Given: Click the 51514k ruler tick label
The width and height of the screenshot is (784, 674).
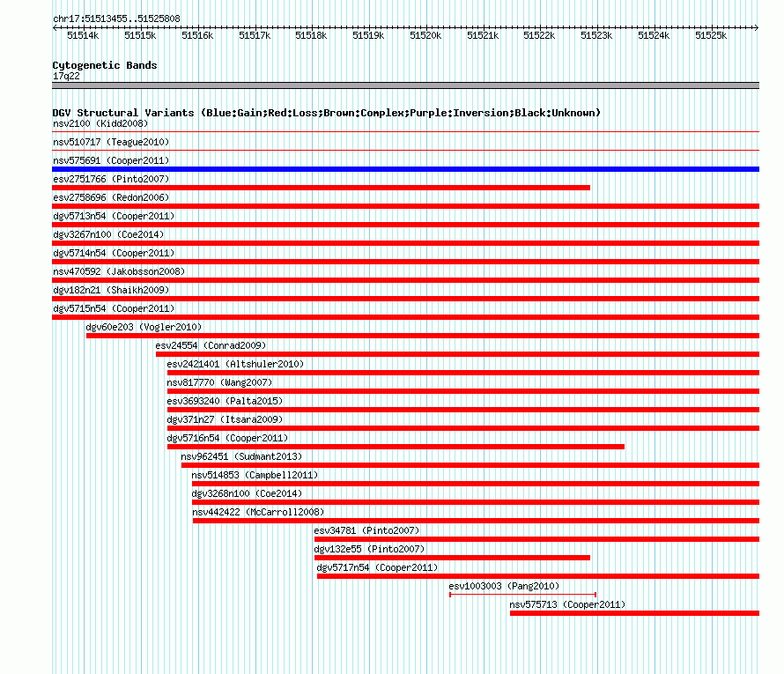Looking at the screenshot, I should [83, 35].
